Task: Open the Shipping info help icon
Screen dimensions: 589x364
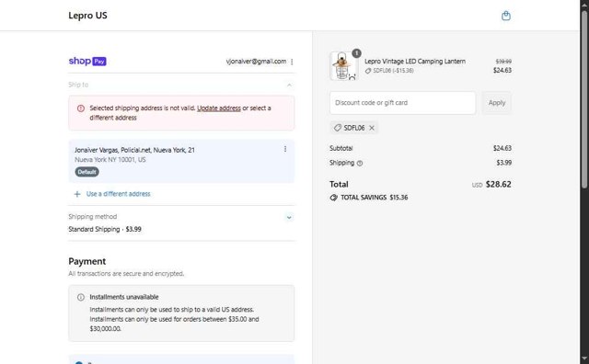Action: click(x=360, y=164)
